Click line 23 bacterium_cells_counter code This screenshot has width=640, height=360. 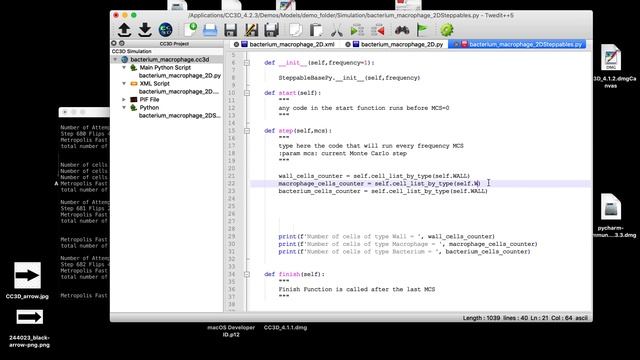coord(383,191)
